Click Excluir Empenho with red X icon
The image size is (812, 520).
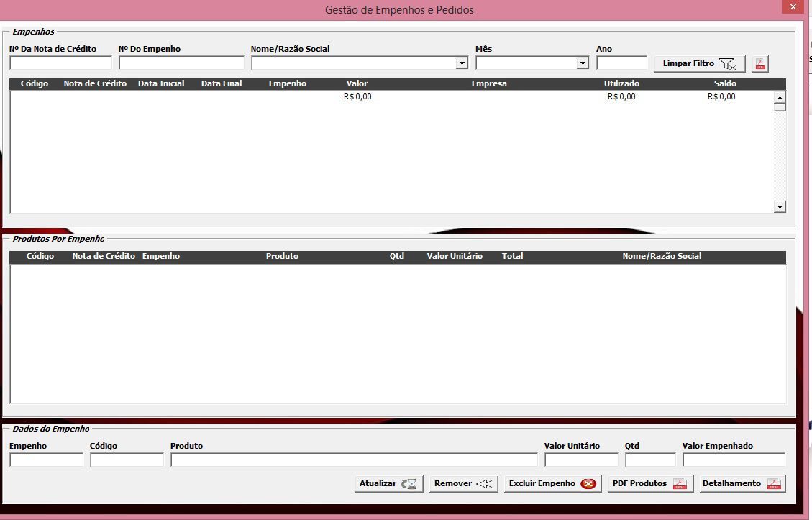[552, 484]
